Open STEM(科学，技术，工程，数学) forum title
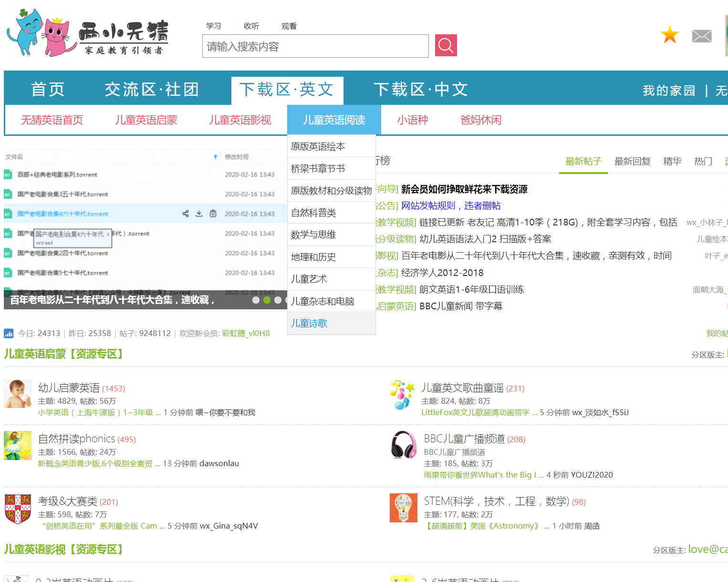This screenshot has width=728, height=582. [x=496, y=501]
